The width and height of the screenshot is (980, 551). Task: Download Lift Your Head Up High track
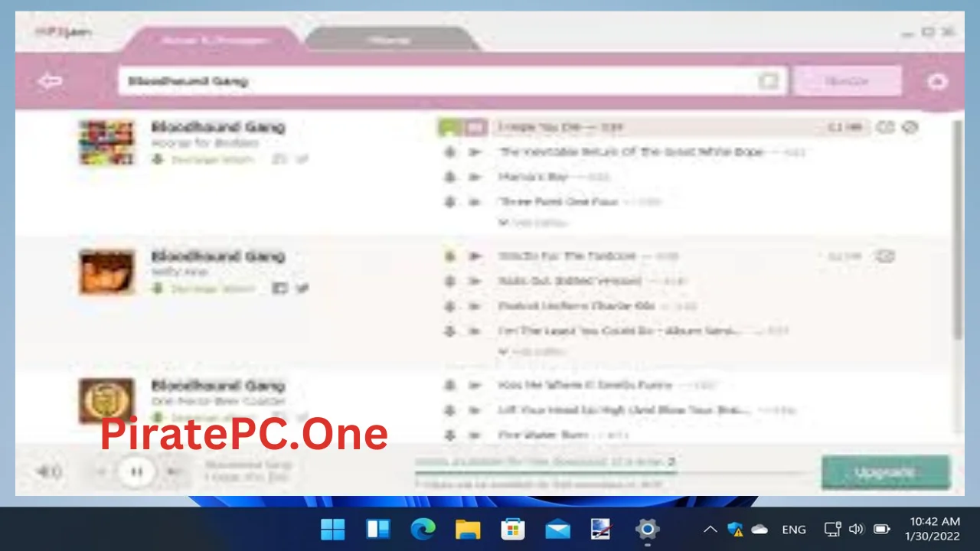(449, 410)
